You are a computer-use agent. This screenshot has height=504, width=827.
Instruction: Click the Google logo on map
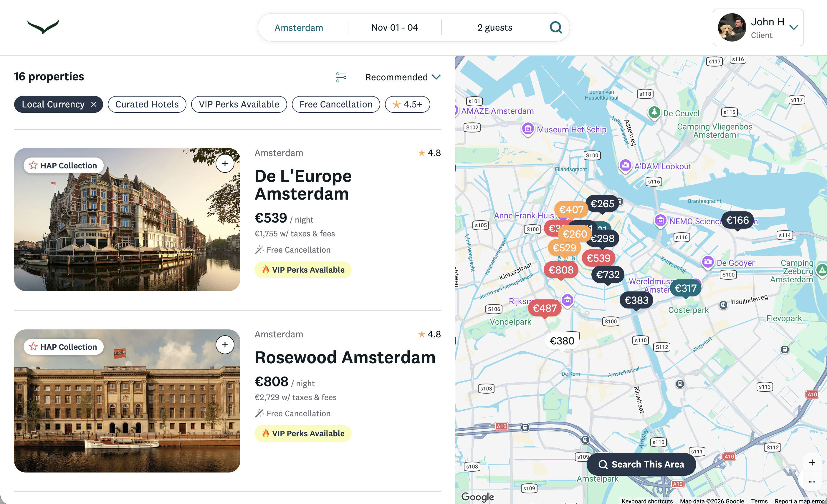[477, 497]
